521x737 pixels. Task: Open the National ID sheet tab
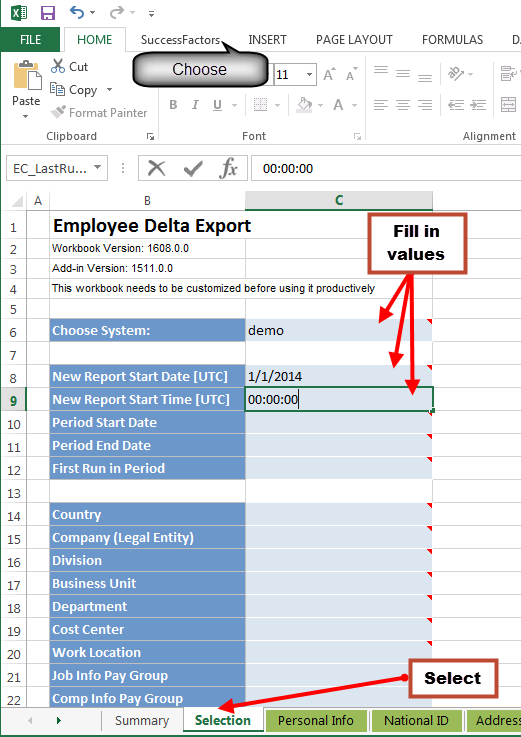pos(416,720)
